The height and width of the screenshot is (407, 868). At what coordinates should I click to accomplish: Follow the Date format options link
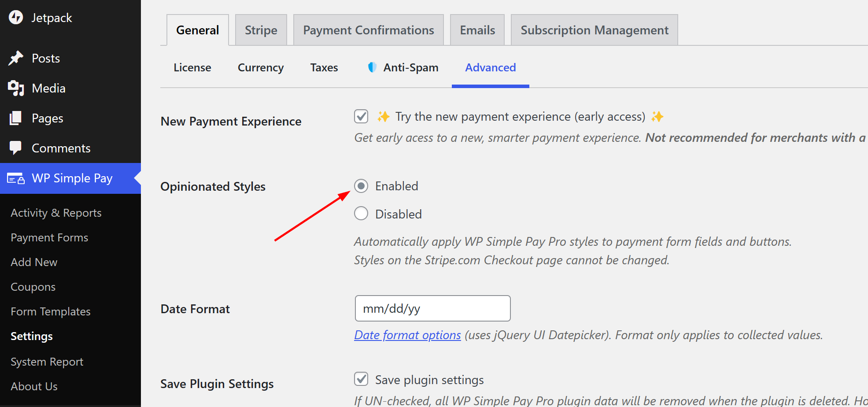click(407, 335)
